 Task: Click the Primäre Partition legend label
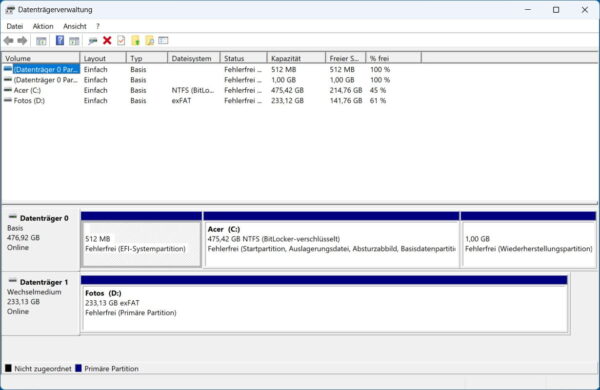[x=111, y=369]
